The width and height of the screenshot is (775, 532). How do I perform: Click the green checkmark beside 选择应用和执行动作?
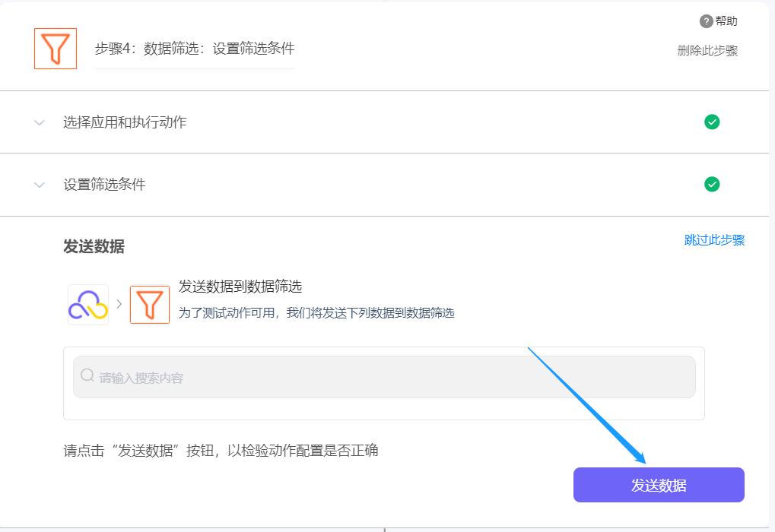coord(711,122)
